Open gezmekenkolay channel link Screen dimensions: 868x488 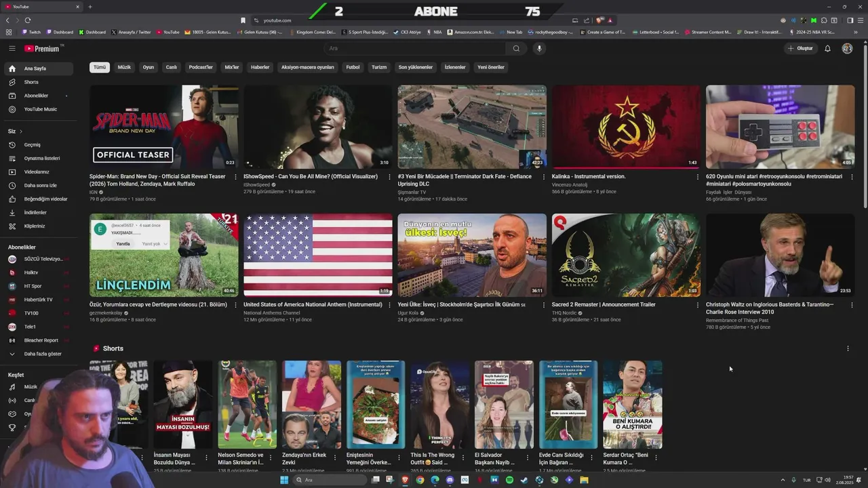[x=106, y=313]
